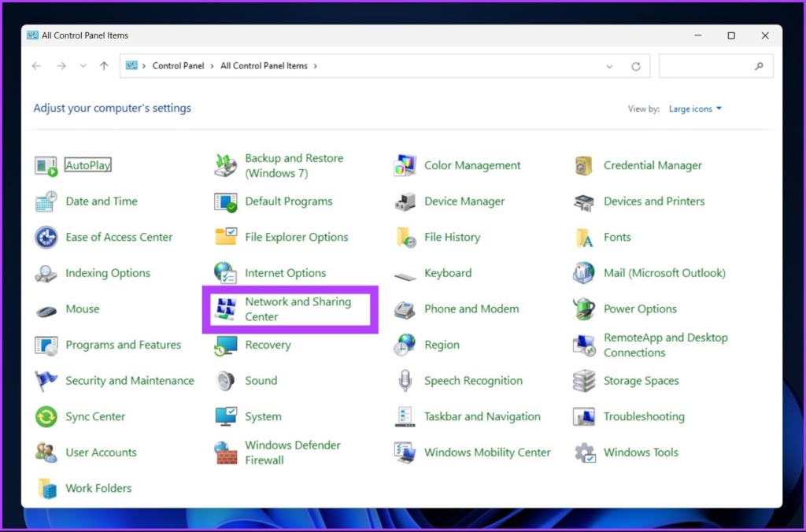
Task: Open the Network and Sharing Center icon
Action: pyautogui.click(x=226, y=309)
